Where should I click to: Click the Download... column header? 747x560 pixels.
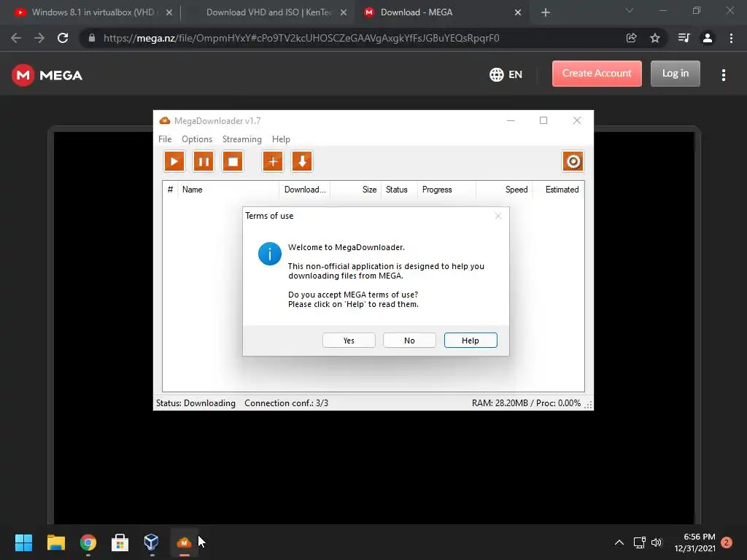(x=304, y=190)
